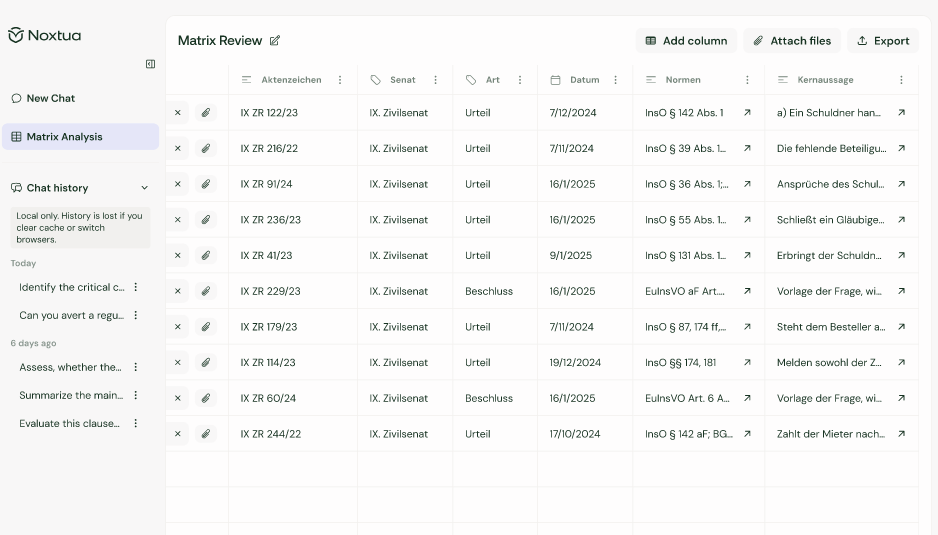Screen dimensions: 938x535
Task: Open options for 'Identify the critical c...' chat
Action: tap(136, 287)
